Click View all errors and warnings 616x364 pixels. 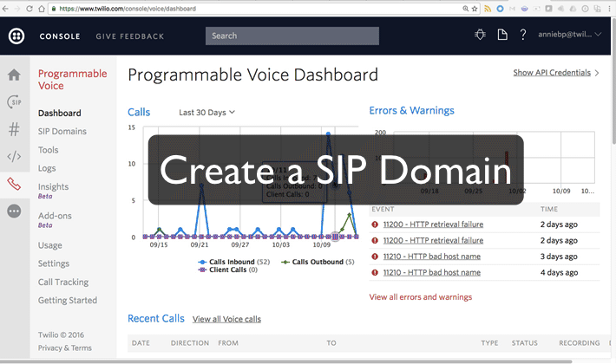point(421,297)
